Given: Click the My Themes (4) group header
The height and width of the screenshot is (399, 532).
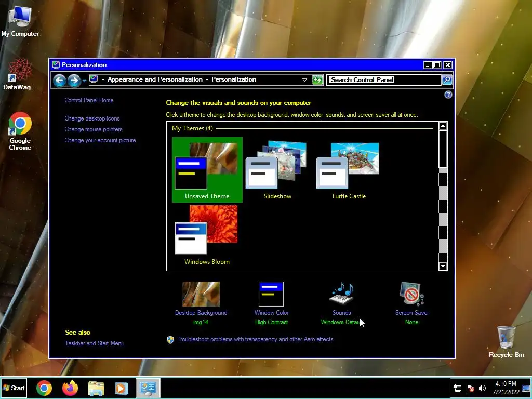Looking at the screenshot, I should click(192, 128).
